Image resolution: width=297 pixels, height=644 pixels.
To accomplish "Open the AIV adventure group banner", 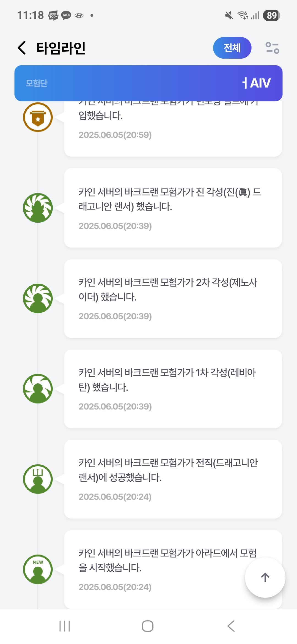I will (x=148, y=83).
